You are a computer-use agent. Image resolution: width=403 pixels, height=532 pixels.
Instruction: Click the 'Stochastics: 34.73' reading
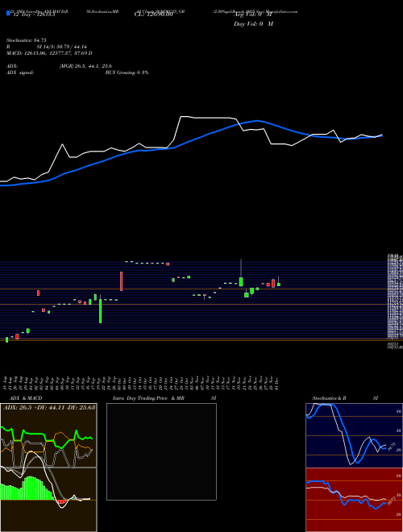[26, 40]
